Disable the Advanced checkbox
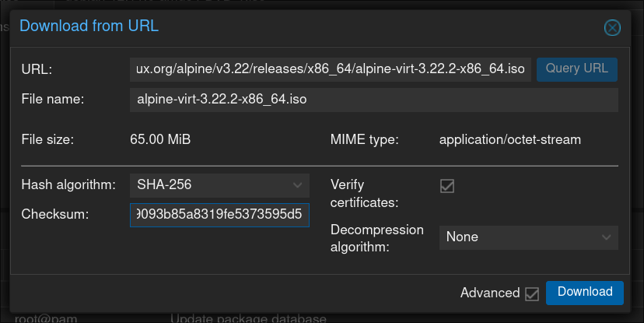Image resolution: width=644 pixels, height=323 pixels. point(532,293)
